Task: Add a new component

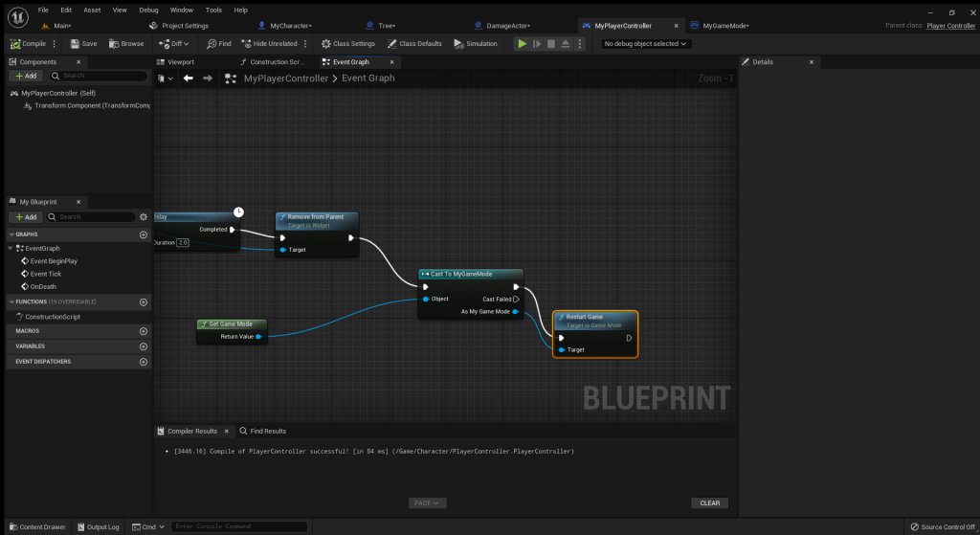Action: [x=26, y=76]
